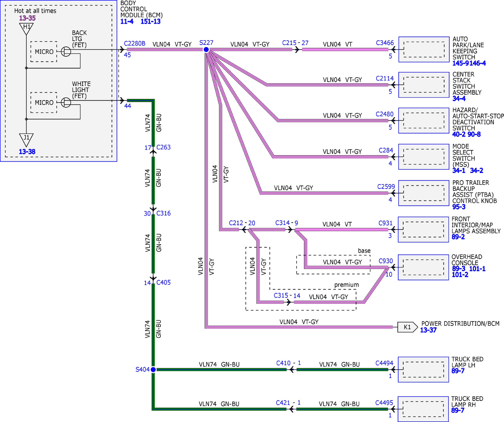Screen dimensions: 504x422
Task: Click connector label C2114
Action: coord(385,78)
